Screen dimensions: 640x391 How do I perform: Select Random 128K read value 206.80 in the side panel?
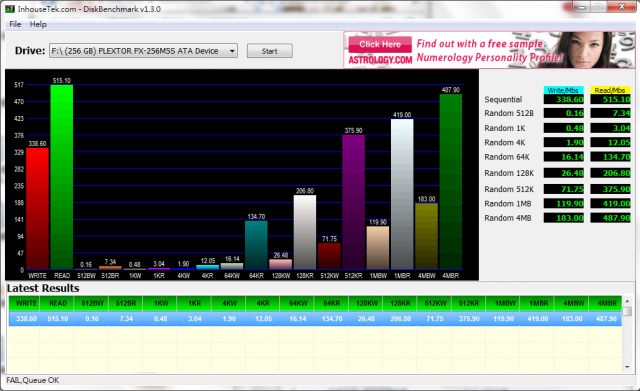(x=611, y=173)
